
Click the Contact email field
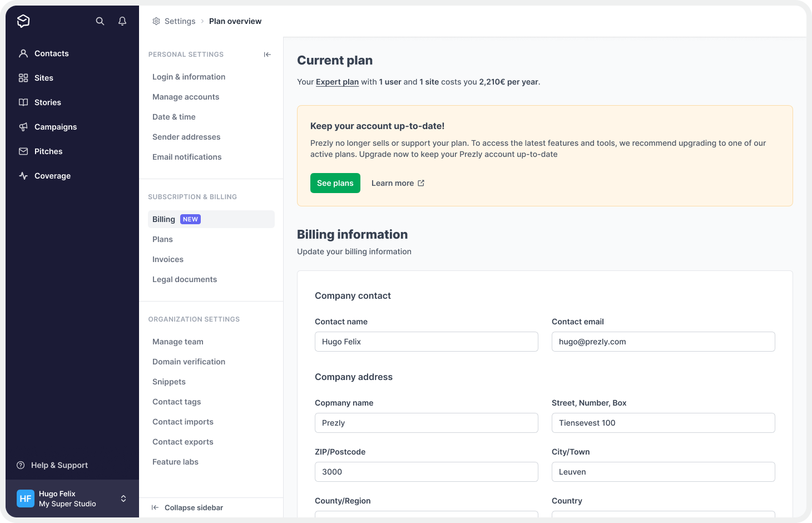(664, 342)
